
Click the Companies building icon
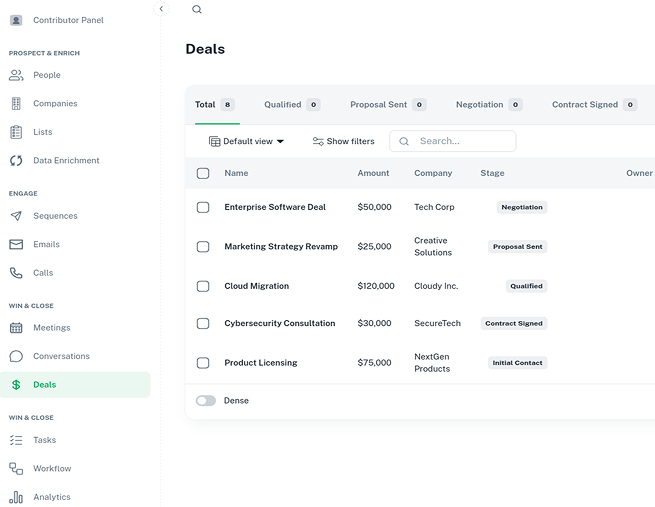coord(16,104)
